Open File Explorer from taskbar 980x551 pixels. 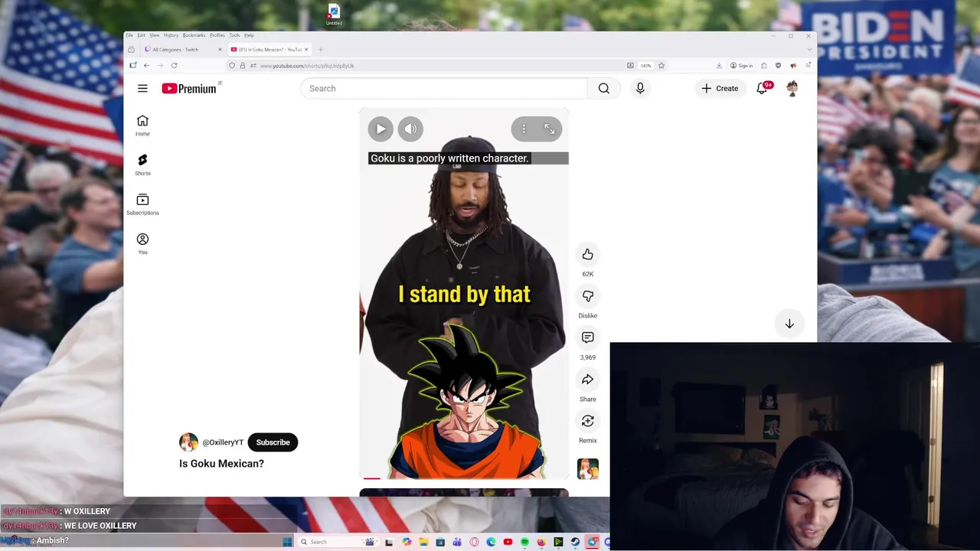423,542
